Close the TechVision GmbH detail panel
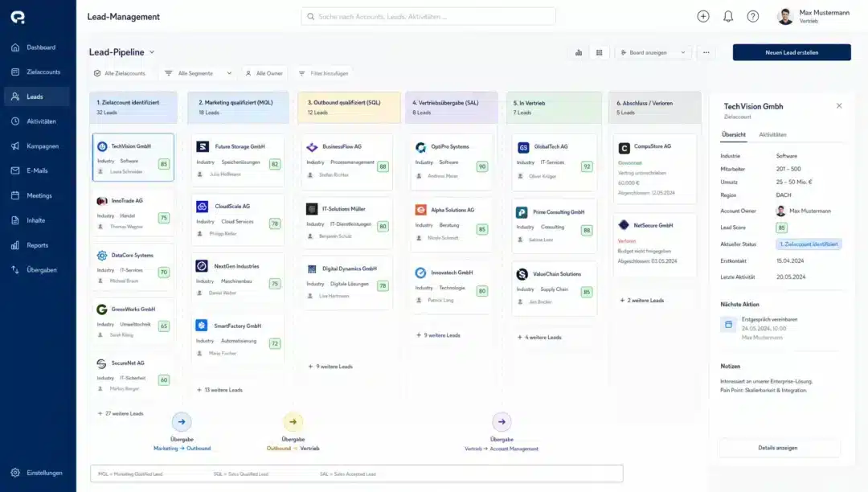Image resolution: width=868 pixels, height=492 pixels. tap(839, 105)
